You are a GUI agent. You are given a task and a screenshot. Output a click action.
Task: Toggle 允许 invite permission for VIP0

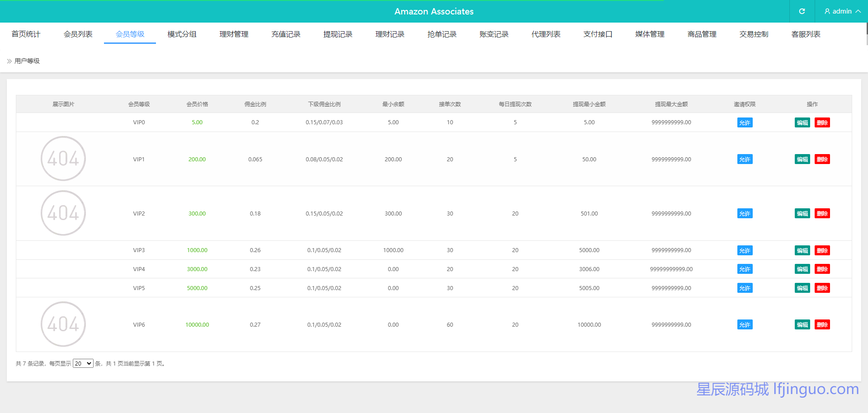click(x=745, y=122)
